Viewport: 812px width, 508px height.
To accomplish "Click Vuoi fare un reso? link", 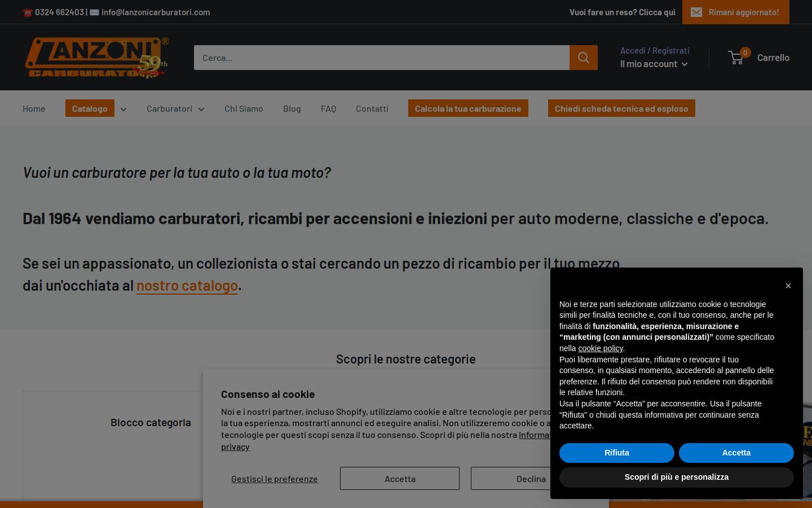I will click(x=623, y=12).
